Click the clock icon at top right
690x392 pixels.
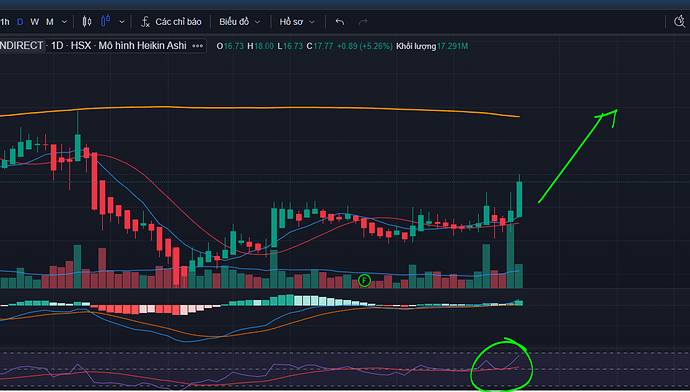[680, 22]
